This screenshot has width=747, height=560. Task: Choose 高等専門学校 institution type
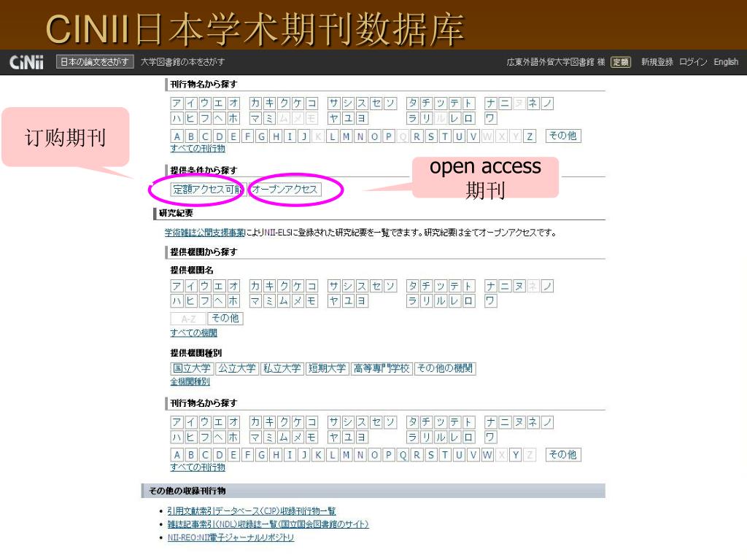382,368
